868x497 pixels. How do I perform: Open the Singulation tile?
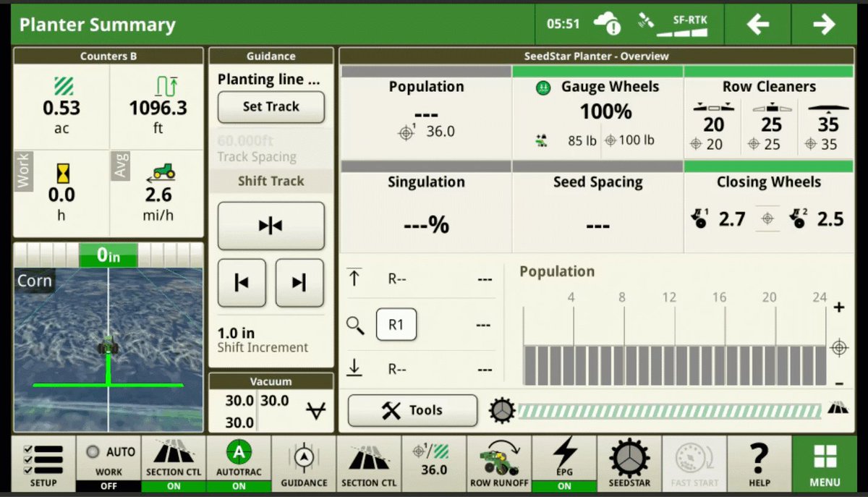pos(426,207)
